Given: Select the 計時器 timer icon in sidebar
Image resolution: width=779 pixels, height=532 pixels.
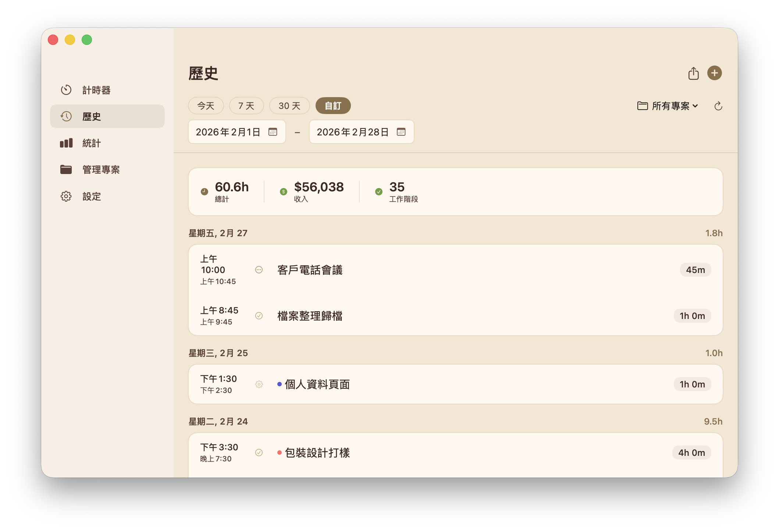Looking at the screenshot, I should tap(66, 90).
